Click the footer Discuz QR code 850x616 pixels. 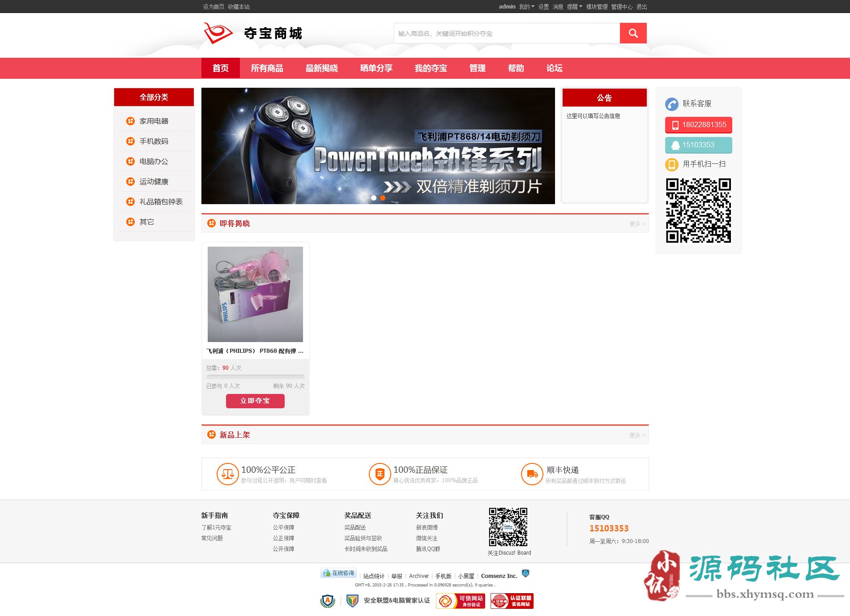[x=508, y=527]
